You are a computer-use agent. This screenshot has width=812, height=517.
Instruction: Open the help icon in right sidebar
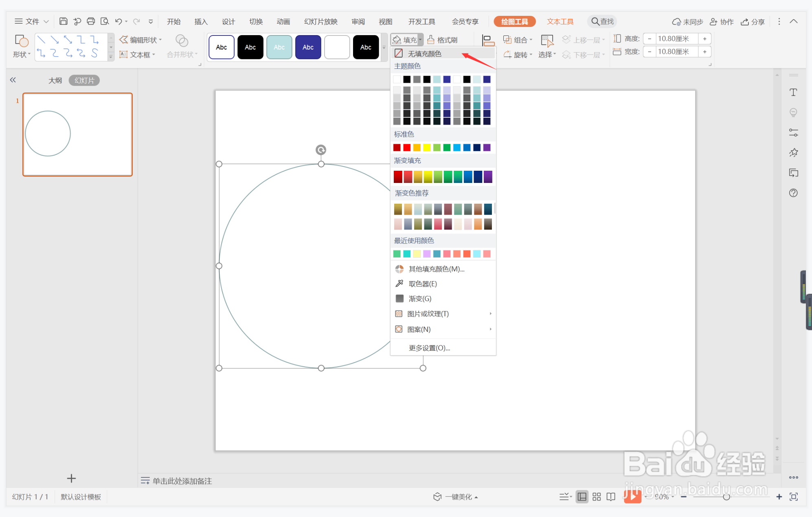[793, 193]
